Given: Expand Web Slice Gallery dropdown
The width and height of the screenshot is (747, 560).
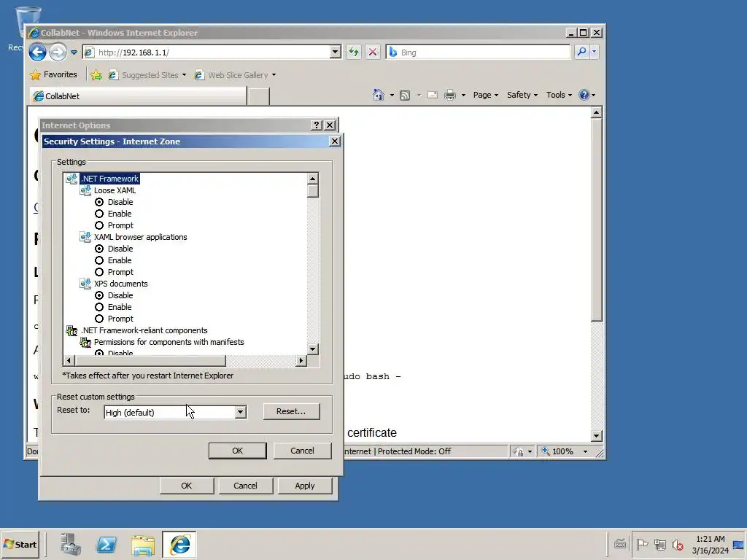Looking at the screenshot, I should click(x=274, y=75).
